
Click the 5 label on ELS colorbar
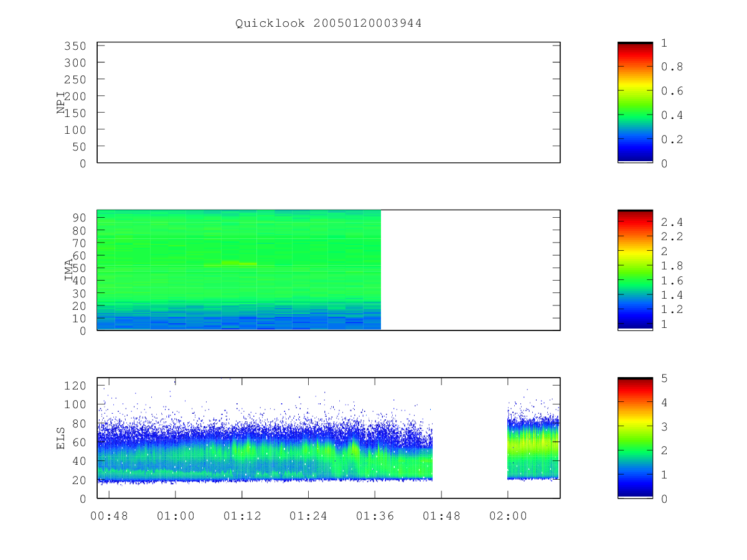click(664, 378)
